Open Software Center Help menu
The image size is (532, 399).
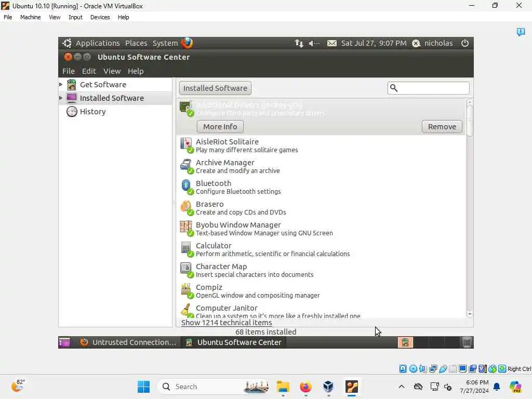(x=136, y=71)
